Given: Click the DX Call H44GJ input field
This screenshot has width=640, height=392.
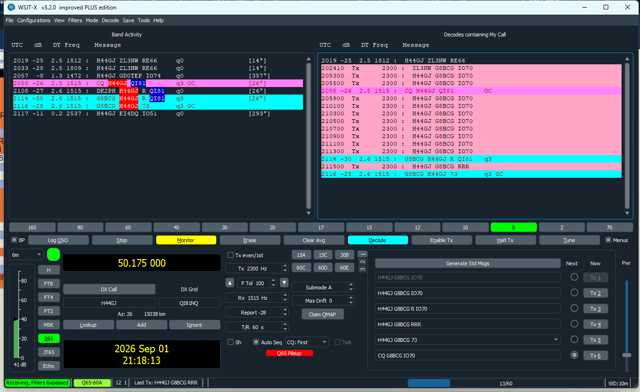Looking at the screenshot, I should pos(109,303).
